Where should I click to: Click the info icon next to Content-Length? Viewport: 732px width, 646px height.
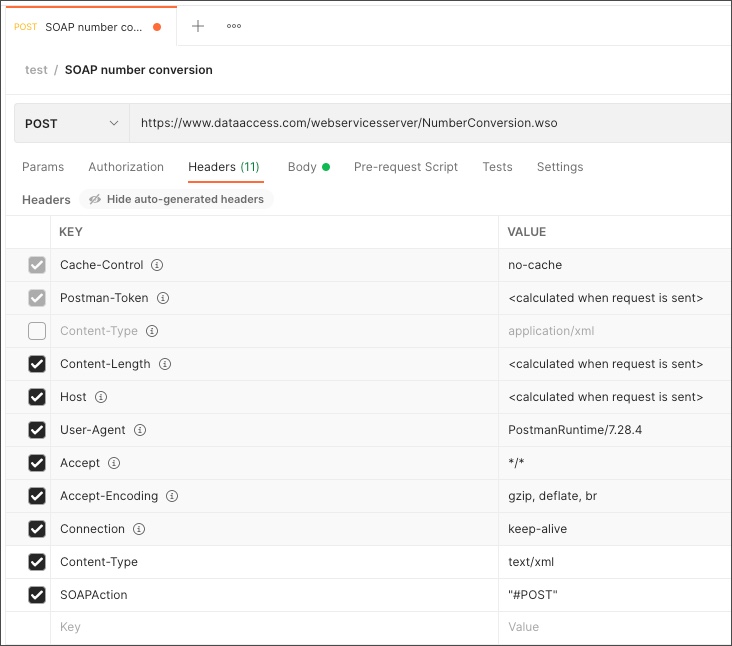point(165,364)
